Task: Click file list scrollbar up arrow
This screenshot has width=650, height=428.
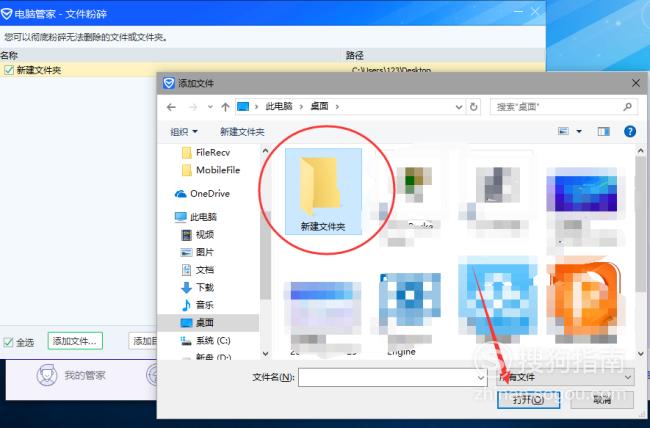Action: coord(640,151)
